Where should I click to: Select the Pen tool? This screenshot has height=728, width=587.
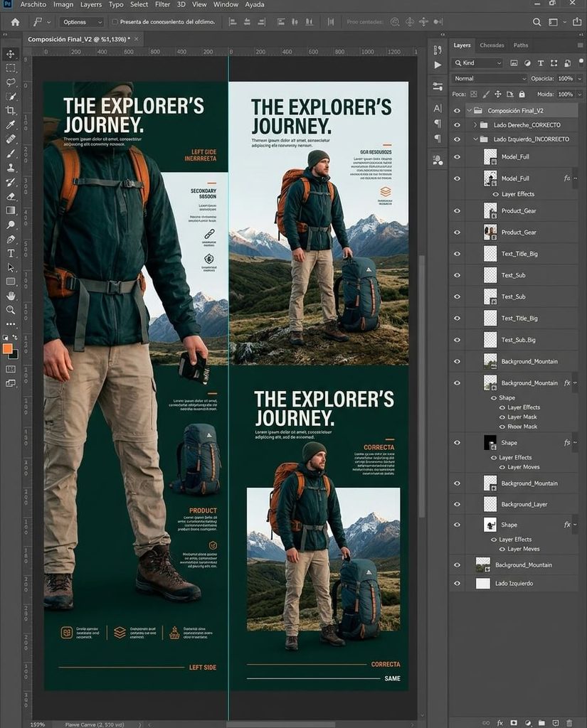[11, 239]
